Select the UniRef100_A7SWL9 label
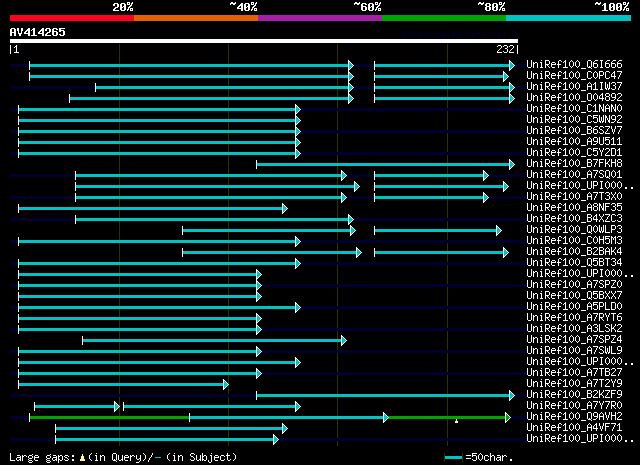Image resolution: width=640 pixels, height=465 pixels. pyautogui.click(x=574, y=351)
